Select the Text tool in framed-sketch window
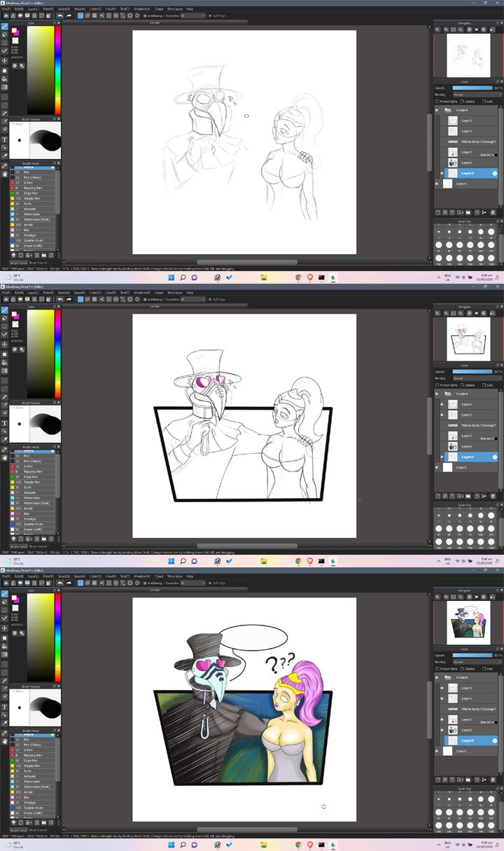 coord(4,423)
